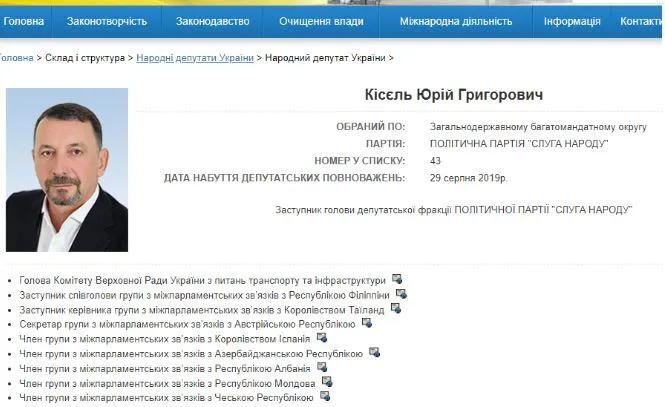Click Член групи Республікою Албанія text
This screenshot has width=665, height=407.
[x=165, y=368]
